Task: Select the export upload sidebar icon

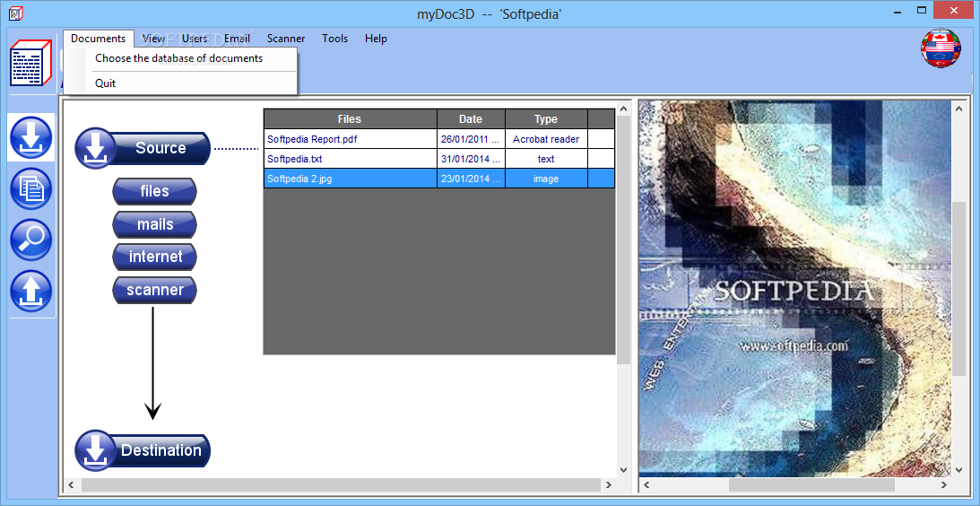Action: [x=30, y=292]
